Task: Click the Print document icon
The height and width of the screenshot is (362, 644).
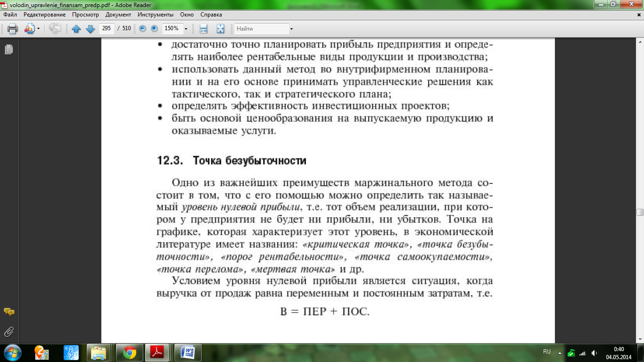Action: (12, 29)
